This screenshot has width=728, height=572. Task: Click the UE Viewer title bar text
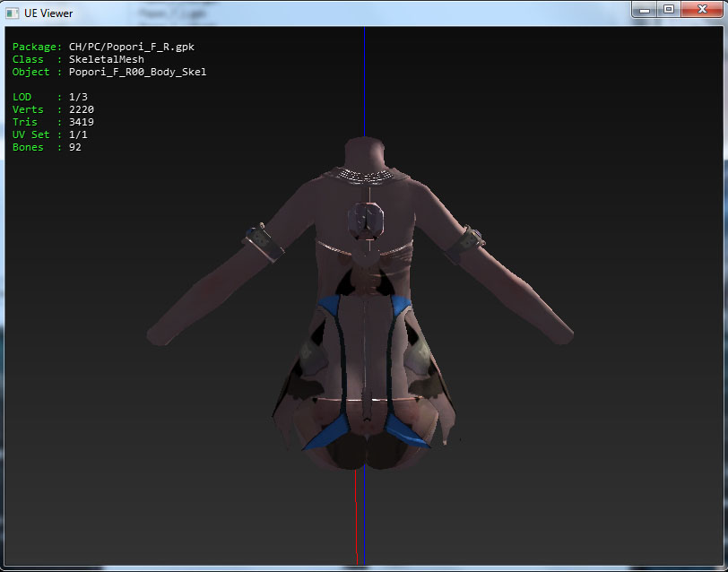coord(48,13)
